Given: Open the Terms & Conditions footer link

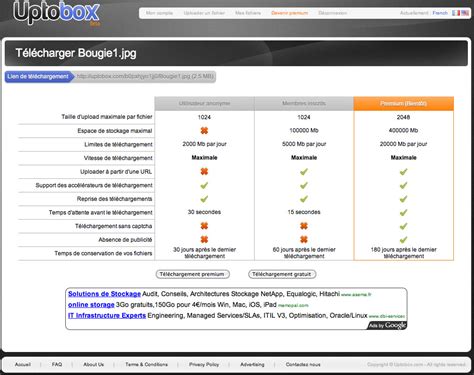Looking at the screenshot, I should [x=146, y=364].
